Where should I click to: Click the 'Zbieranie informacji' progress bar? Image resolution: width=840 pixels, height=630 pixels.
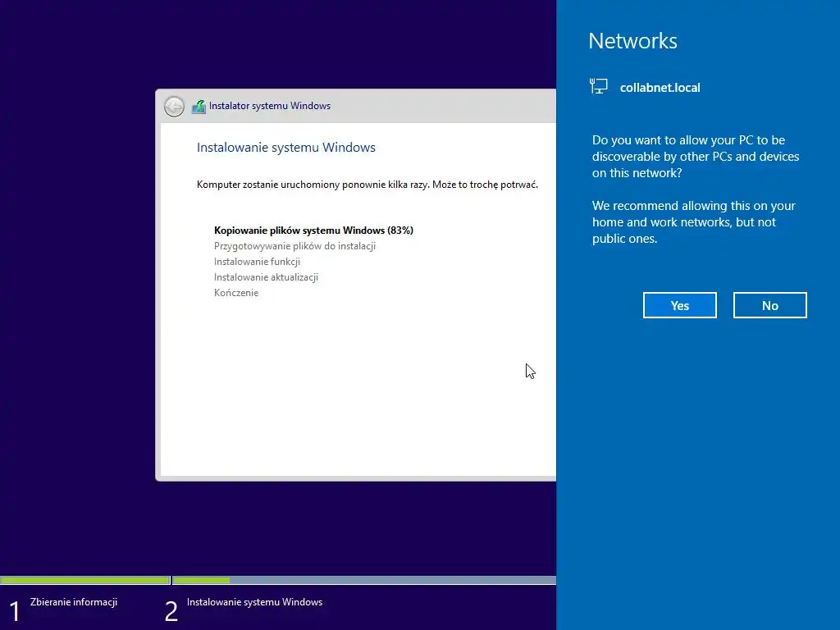85,580
